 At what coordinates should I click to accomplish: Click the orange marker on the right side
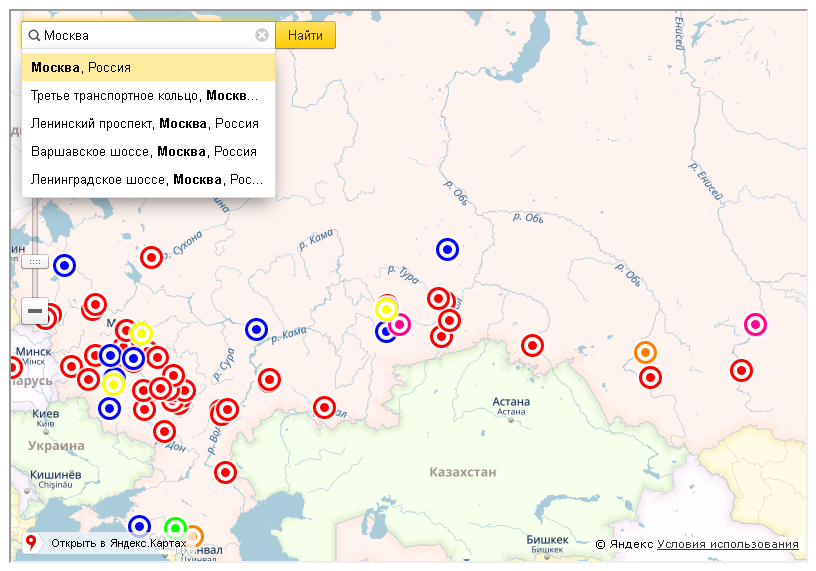point(645,352)
